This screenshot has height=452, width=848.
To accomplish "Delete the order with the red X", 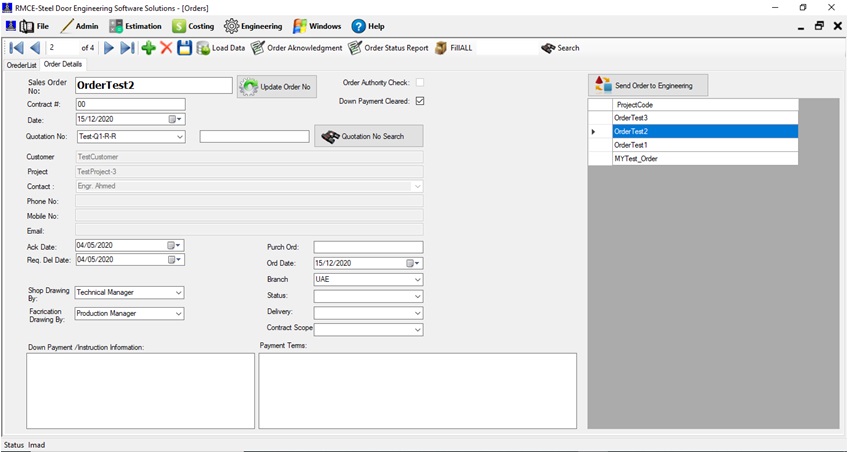I will (x=167, y=48).
